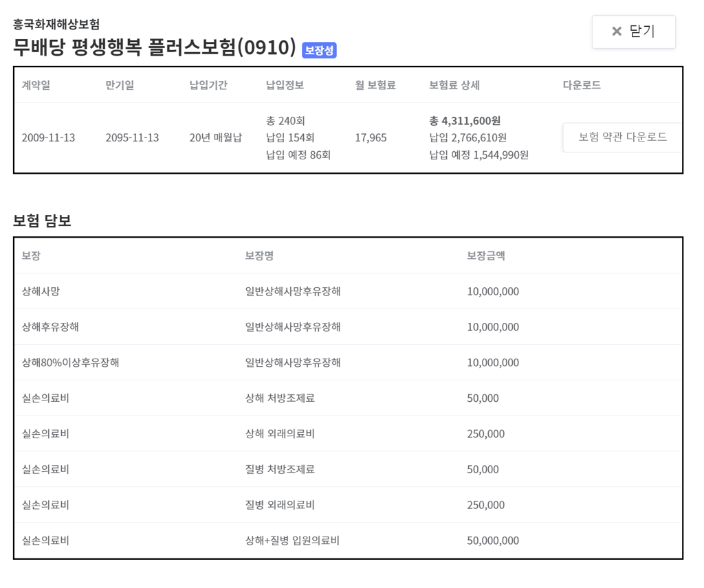Click the 무배당 평생행복 플러스보험 title
Screen dimensions: 704x588
tap(155, 47)
